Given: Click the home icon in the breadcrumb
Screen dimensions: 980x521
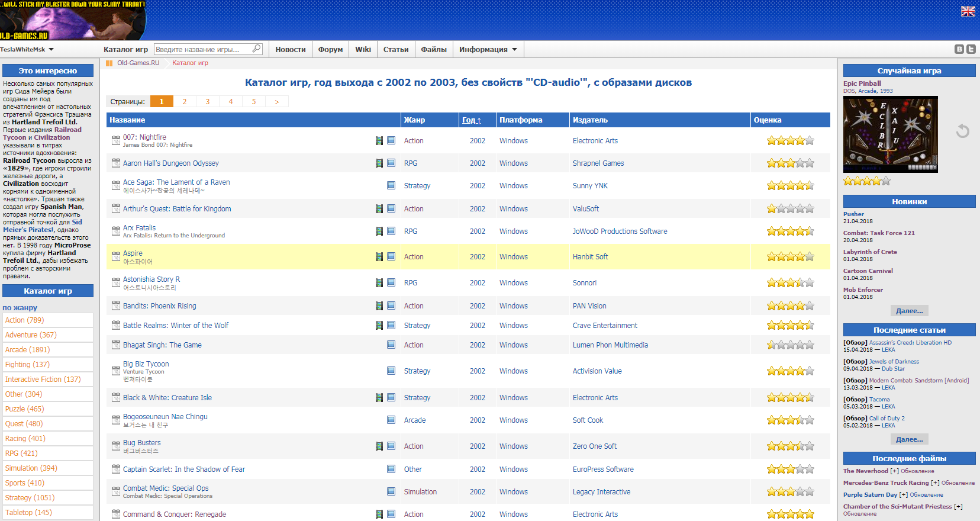Looking at the screenshot, I should click(109, 63).
